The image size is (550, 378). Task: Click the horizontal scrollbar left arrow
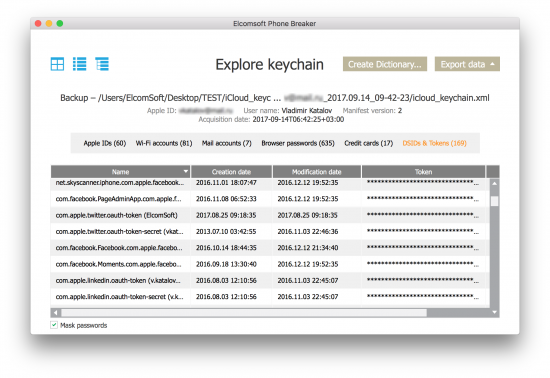pyautogui.click(x=55, y=312)
